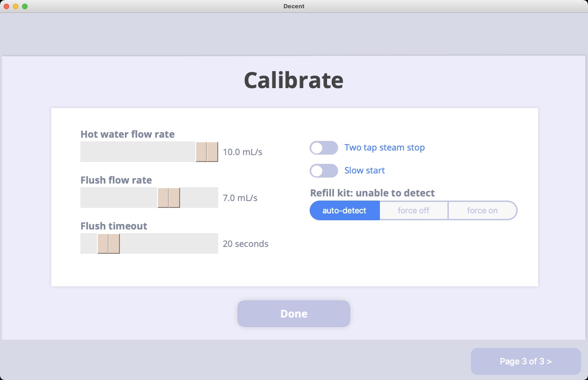The width and height of the screenshot is (588, 380).
Task: Click the green macOS zoom window button
Action: pos(25,6)
